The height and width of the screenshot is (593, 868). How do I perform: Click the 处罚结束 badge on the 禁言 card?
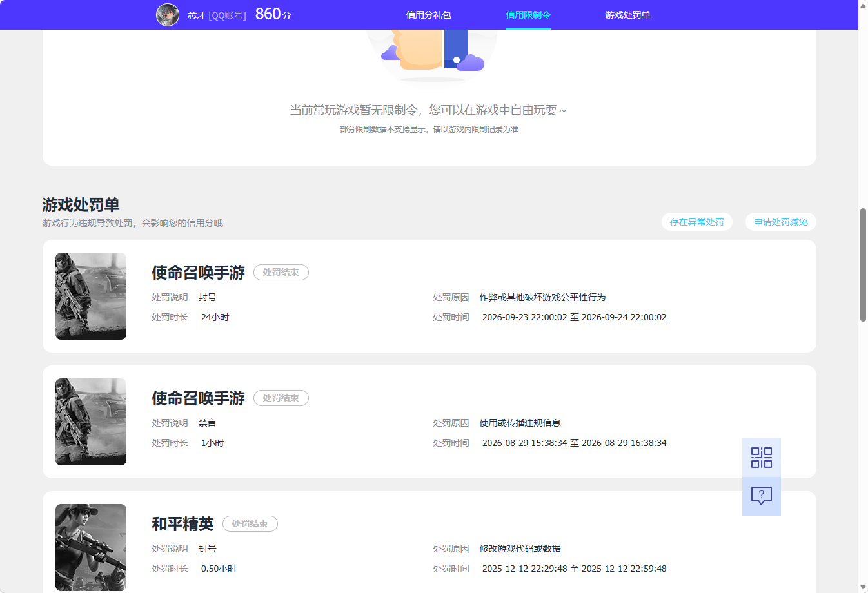pyautogui.click(x=281, y=398)
